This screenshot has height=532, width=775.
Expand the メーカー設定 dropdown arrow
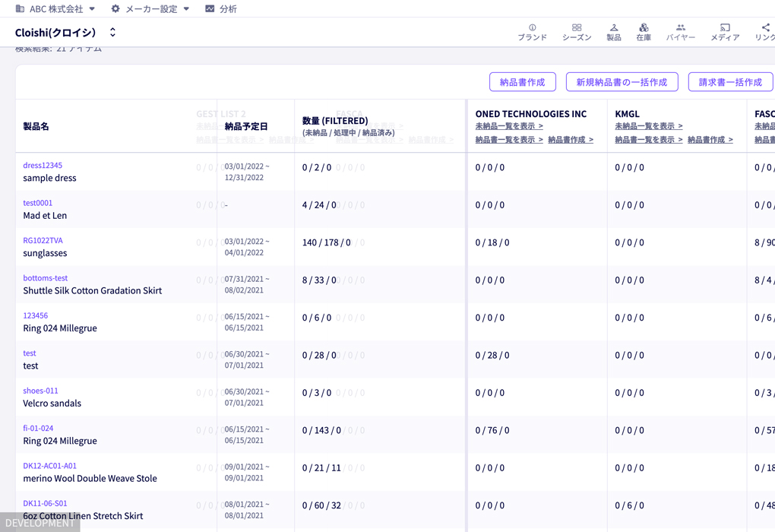coord(186,8)
